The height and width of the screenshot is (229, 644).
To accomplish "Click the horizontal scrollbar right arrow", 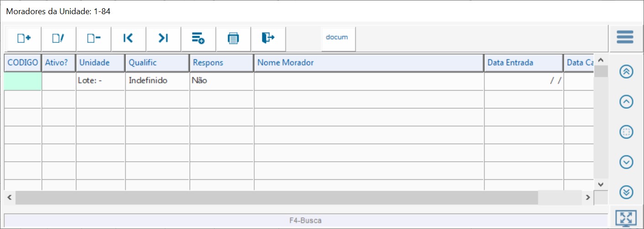I will [x=588, y=197].
